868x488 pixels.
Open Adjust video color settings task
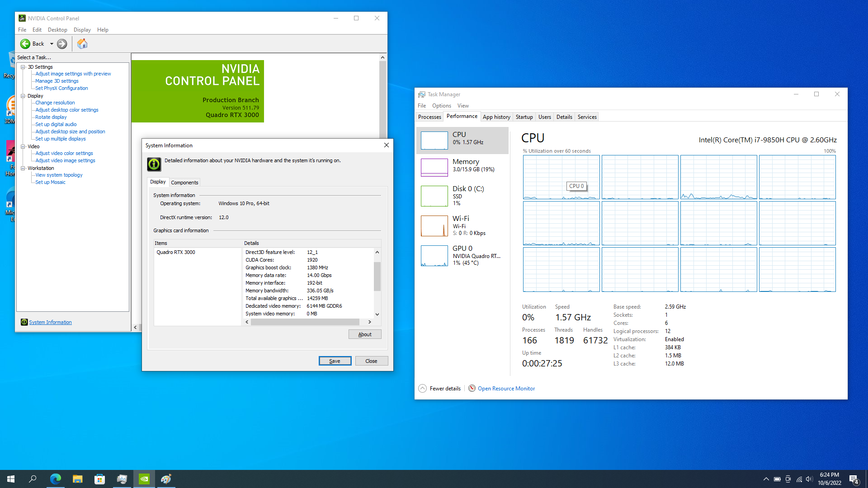click(x=64, y=154)
